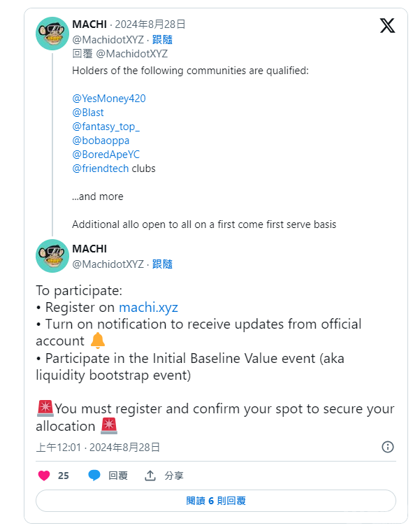Visit the machi.xyz link

(148, 308)
